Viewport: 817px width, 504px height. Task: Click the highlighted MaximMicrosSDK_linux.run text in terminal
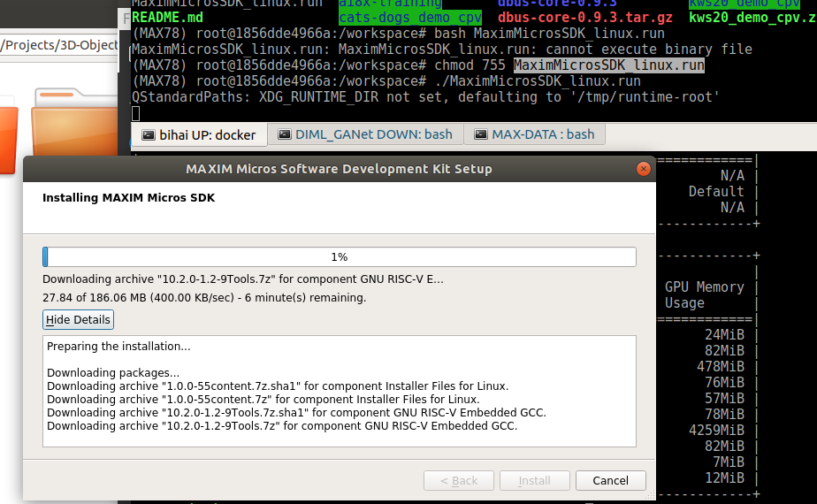click(x=609, y=65)
